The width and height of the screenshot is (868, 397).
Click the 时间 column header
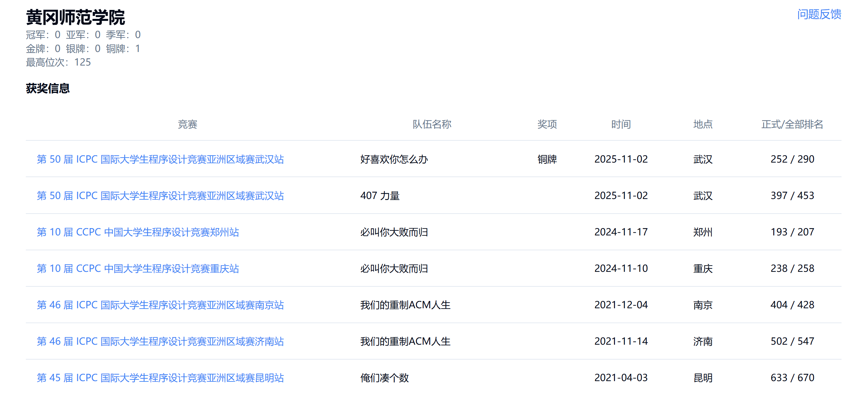(621, 124)
